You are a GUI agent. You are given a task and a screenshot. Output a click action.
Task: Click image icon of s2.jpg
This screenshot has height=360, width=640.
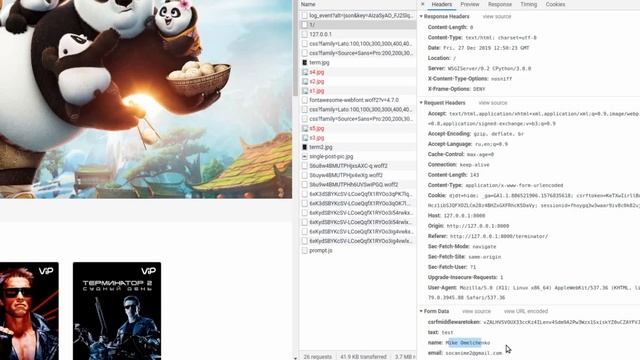[x=304, y=81]
